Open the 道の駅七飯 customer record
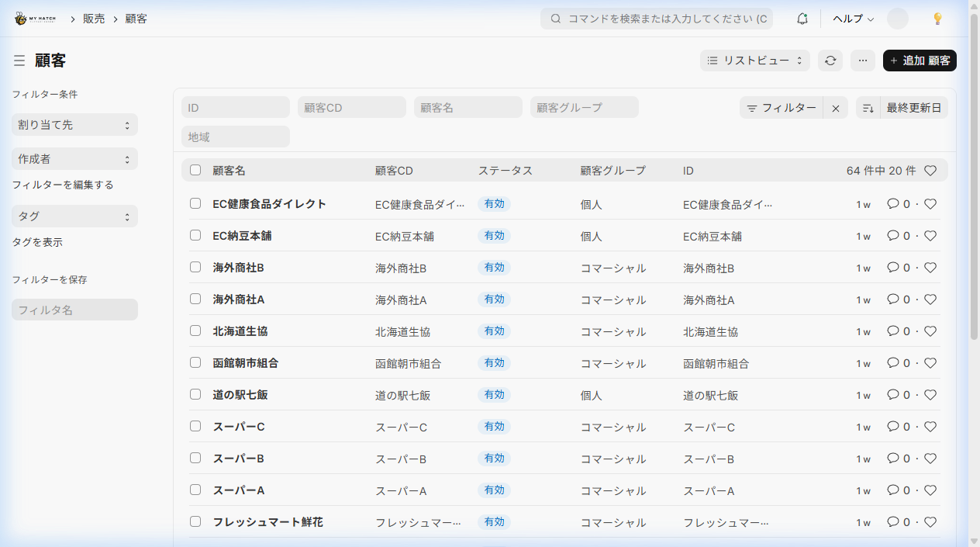The height and width of the screenshot is (547, 980). [x=240, y=395]
